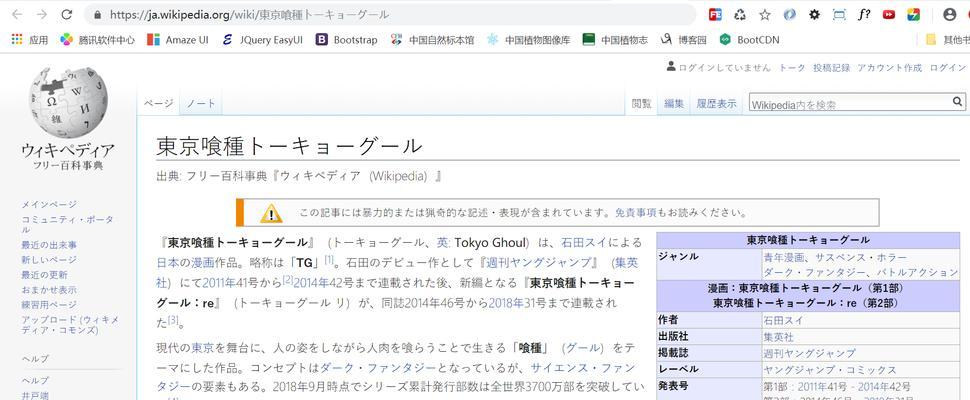The image size is (970, 400).
Task: Click the Wikipedia globe logo
Action: (67, 102)
